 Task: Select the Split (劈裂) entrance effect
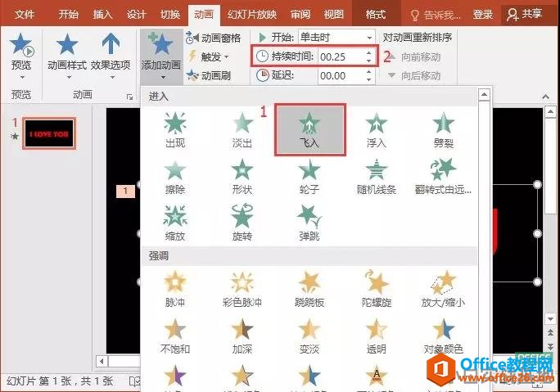click(444, 130)
